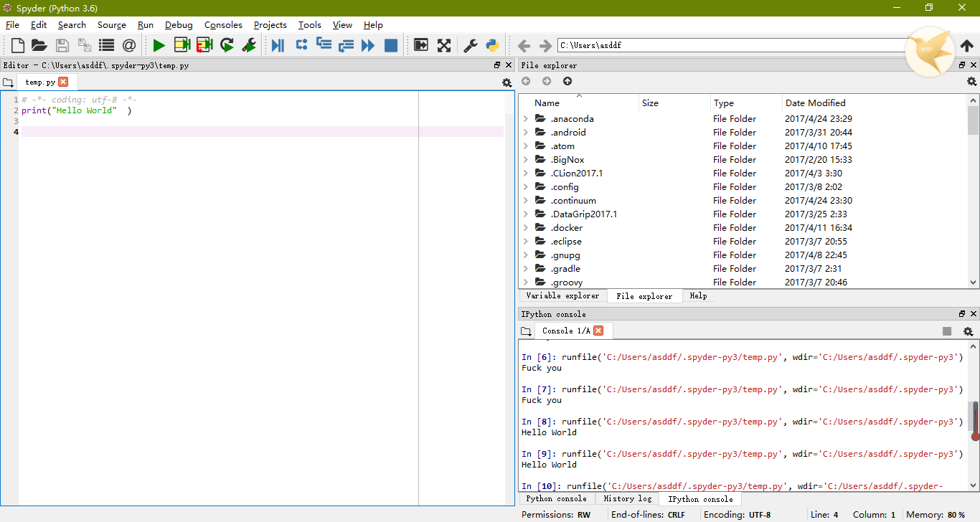The image size is (980, 522).
Task: Close the temp.py tab
Action: point(63,82)
